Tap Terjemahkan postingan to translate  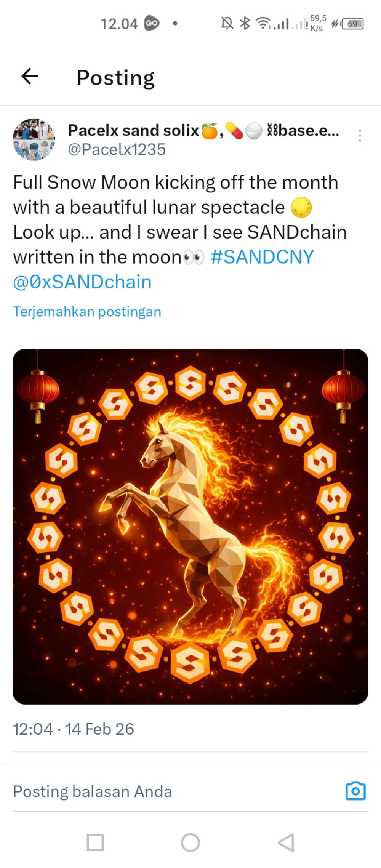[87, 312]
